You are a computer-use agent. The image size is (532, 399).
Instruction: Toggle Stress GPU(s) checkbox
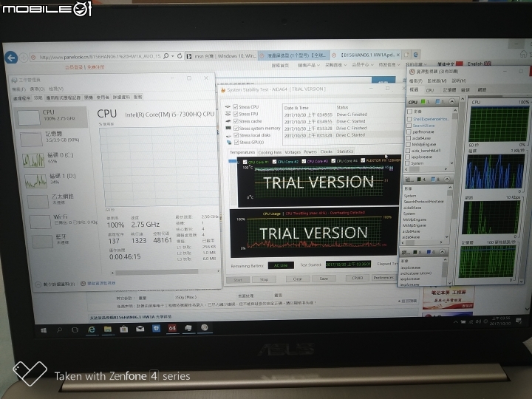click(236, 142)
